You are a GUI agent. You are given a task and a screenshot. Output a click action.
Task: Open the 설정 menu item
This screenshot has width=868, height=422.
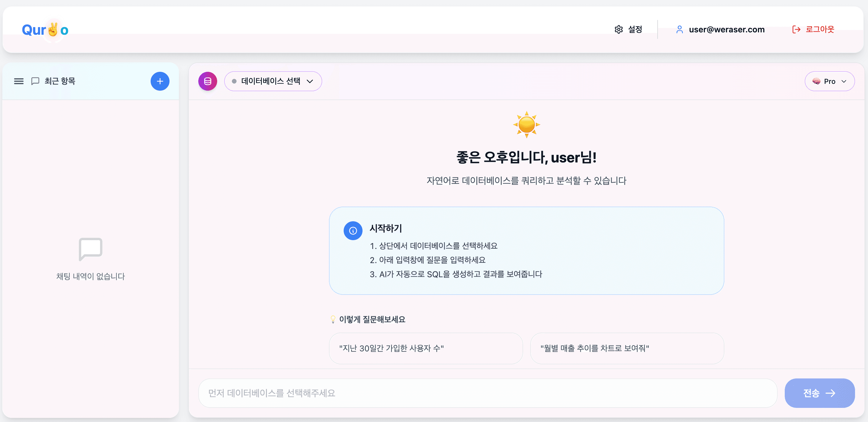click(x=628, y=29)
